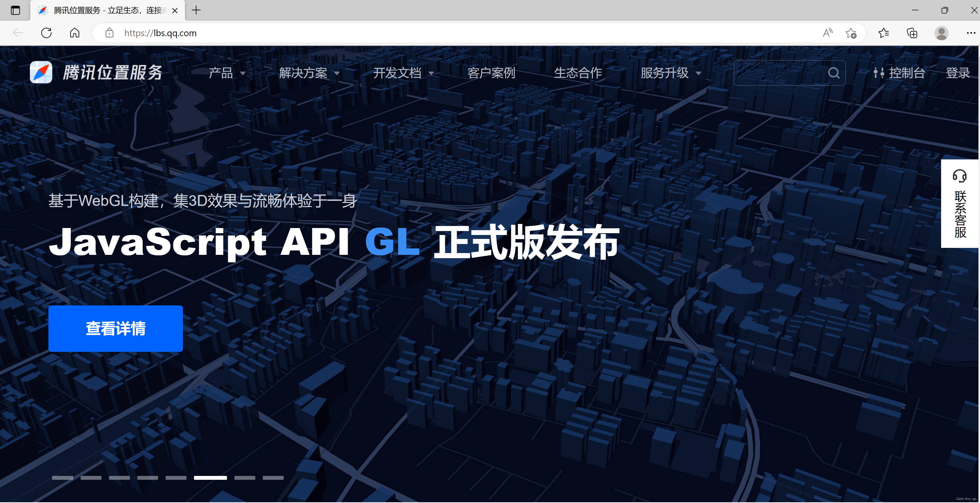The height and width of the screenshot is (503, 980).
Task: Click the 登录 link
Action: (958, 73)
